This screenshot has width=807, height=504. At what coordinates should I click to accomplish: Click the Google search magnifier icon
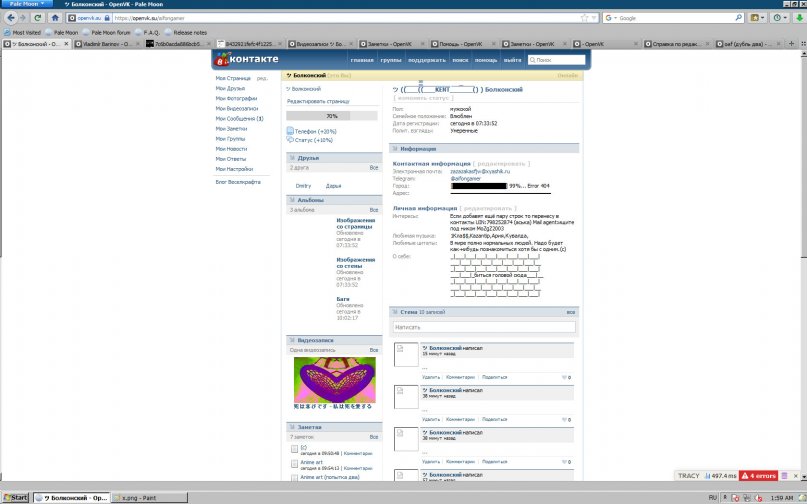pos(739,18)
